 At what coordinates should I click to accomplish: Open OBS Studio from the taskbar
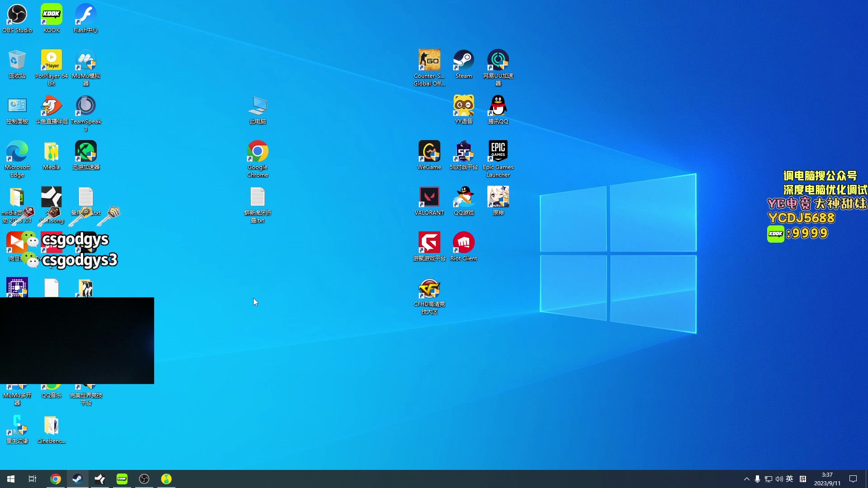click(x=144, y=479)
